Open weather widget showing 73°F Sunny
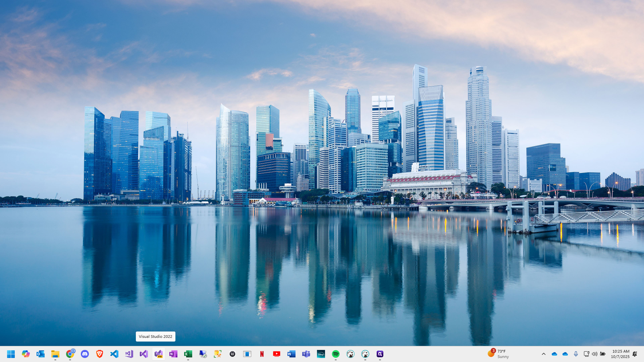The width and height of the screenshot is (644, 362). [498, 354]
